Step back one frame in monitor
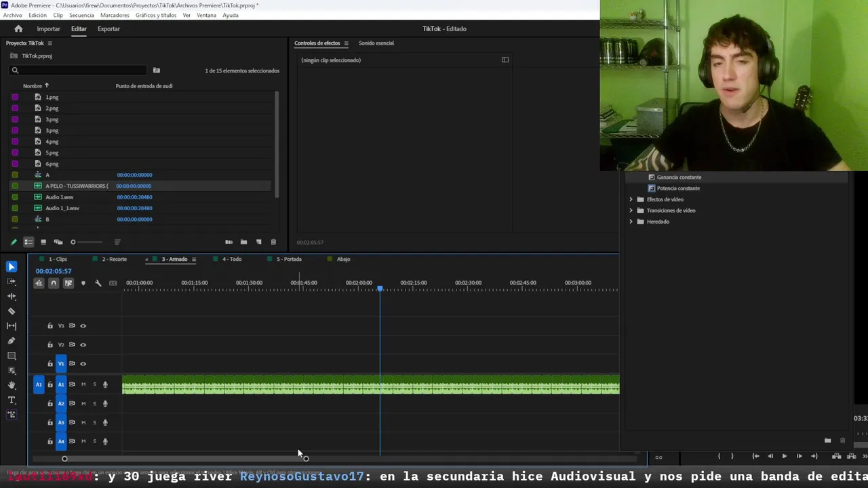 (770, 456)
